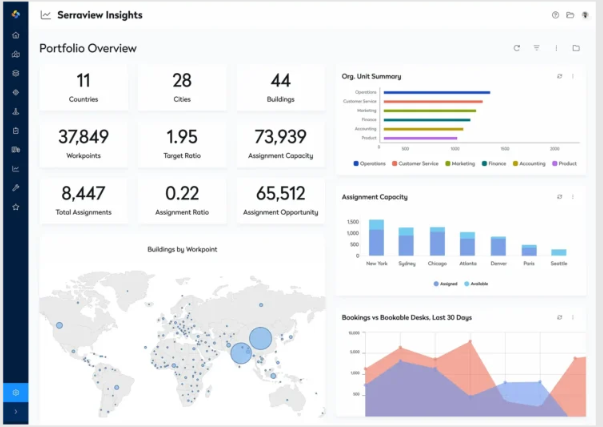603x427 pixels.
Task: Click the wrench tools icon in sidebar
Action: [16, 188]
